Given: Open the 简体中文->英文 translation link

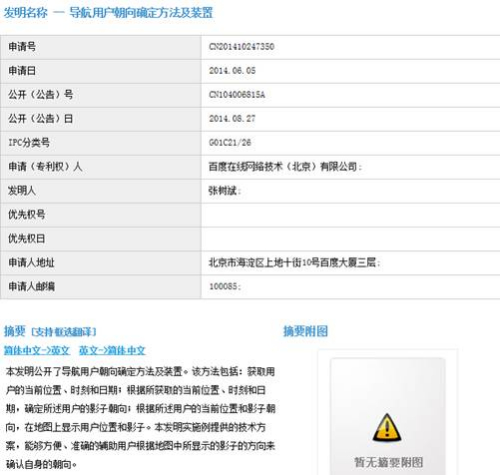Looking at the screenshot, I should (37, 350).
